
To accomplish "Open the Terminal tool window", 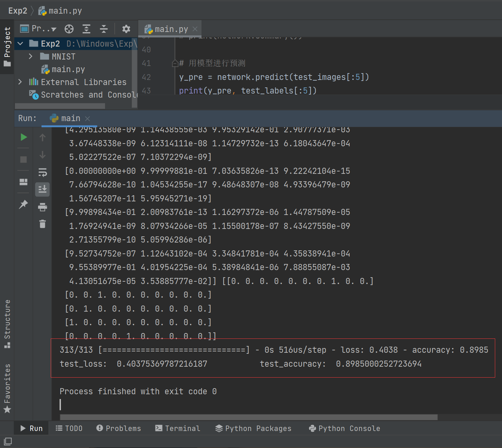I will (178, 428).
